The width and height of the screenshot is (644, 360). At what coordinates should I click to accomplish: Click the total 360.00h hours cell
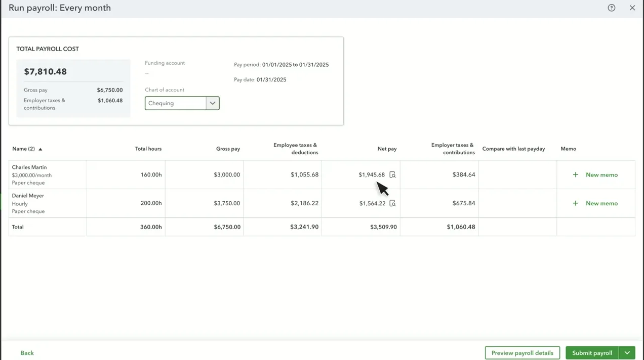pos(151,227)
